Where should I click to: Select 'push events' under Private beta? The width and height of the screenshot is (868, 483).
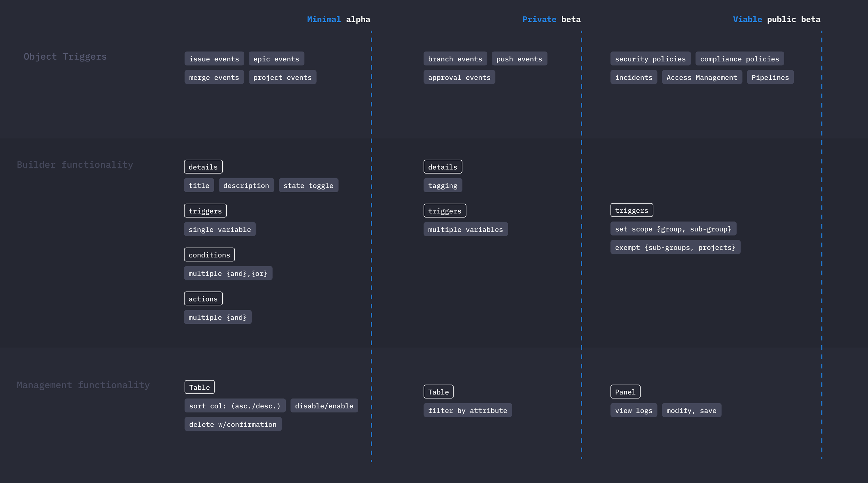pyautogui.click(x=519, y=59)
